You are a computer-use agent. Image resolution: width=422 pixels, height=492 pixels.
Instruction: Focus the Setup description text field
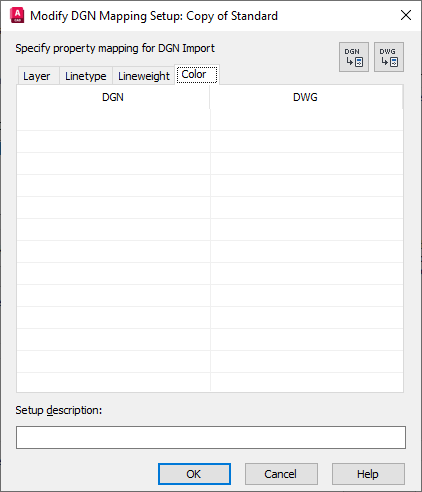211,437
